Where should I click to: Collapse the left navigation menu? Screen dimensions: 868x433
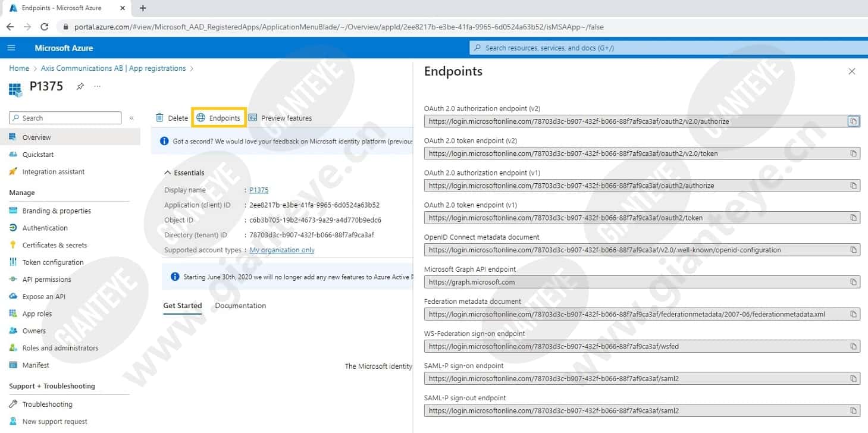(131, 118)
